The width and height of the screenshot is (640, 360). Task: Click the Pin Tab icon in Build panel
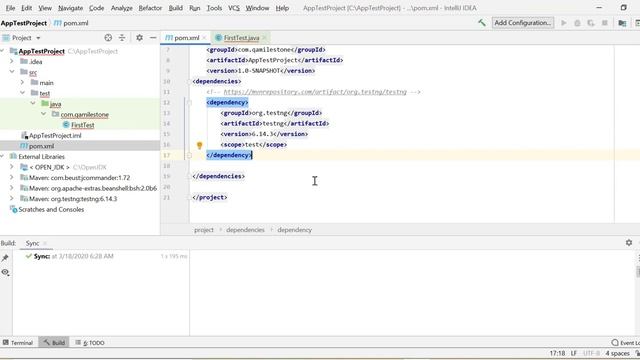[x=5, y=258]
